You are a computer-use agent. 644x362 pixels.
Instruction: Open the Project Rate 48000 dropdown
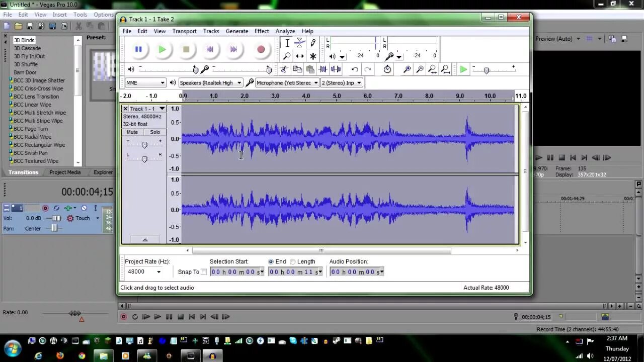[158, 272]
